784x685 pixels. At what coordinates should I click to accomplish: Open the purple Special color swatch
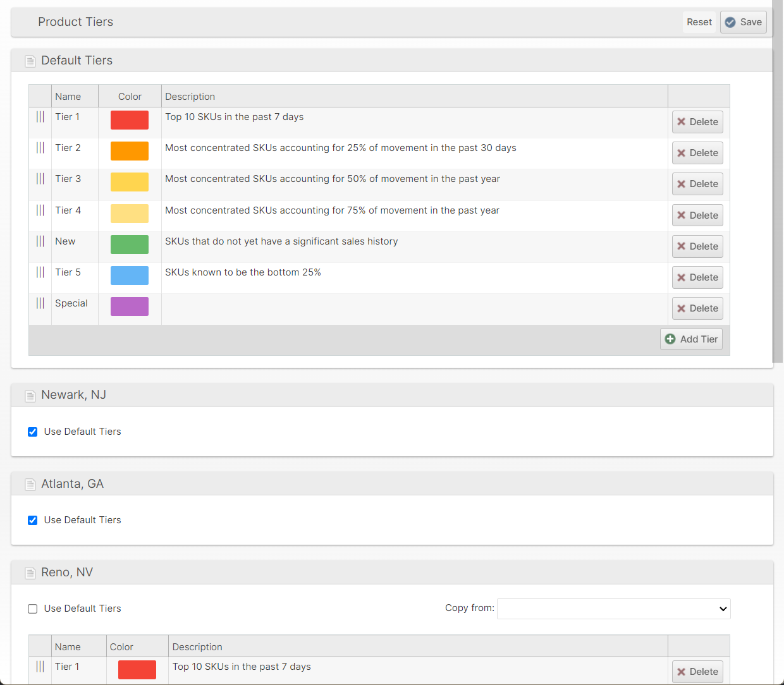pos(130,306)
